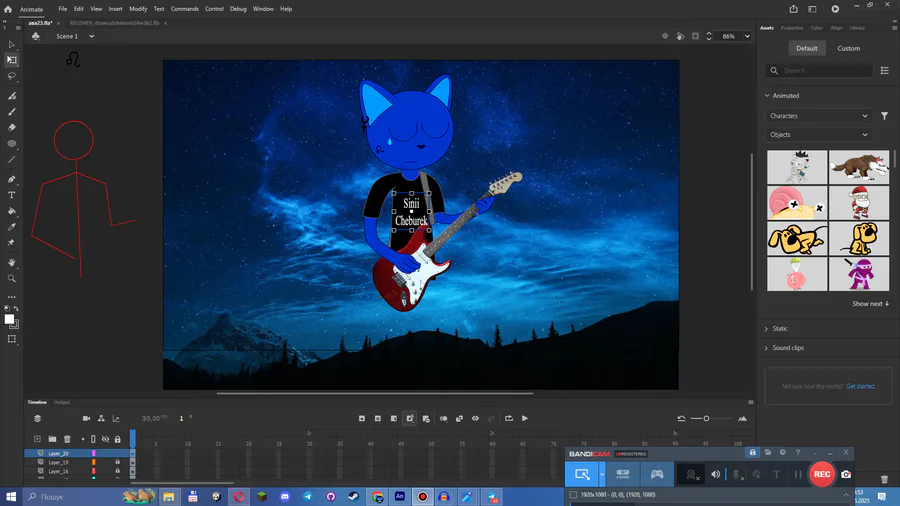
Task: Open the Commands menu
Action: point(184,9)
